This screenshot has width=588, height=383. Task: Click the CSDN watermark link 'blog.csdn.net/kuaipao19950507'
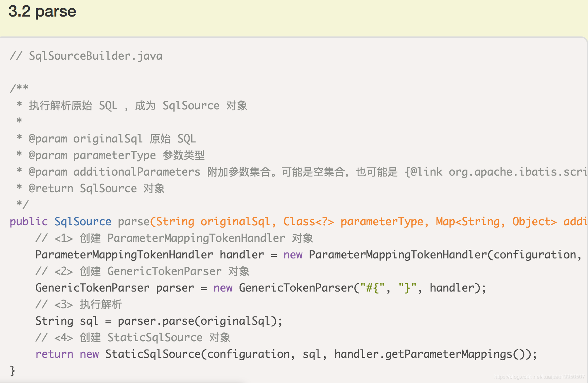540,377
